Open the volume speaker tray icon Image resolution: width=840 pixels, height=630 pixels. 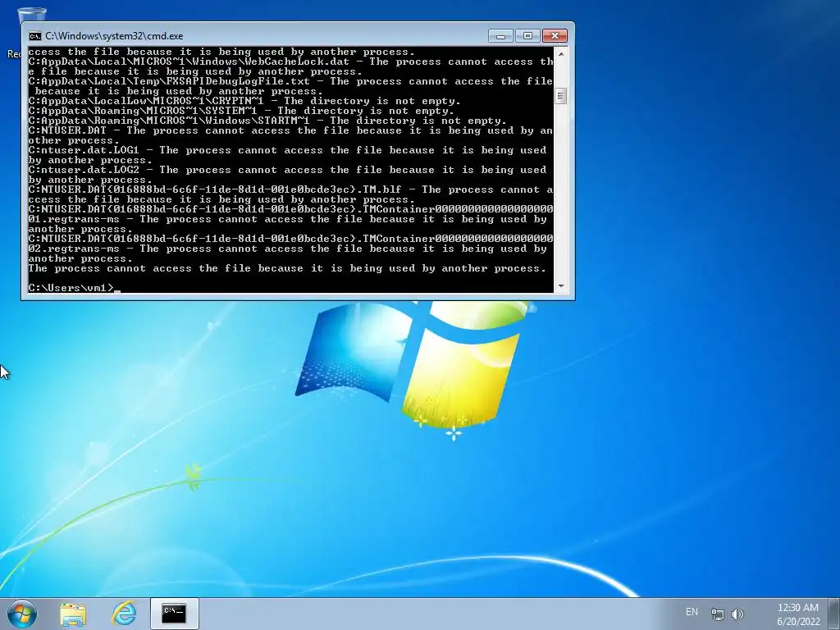point(737,614)
